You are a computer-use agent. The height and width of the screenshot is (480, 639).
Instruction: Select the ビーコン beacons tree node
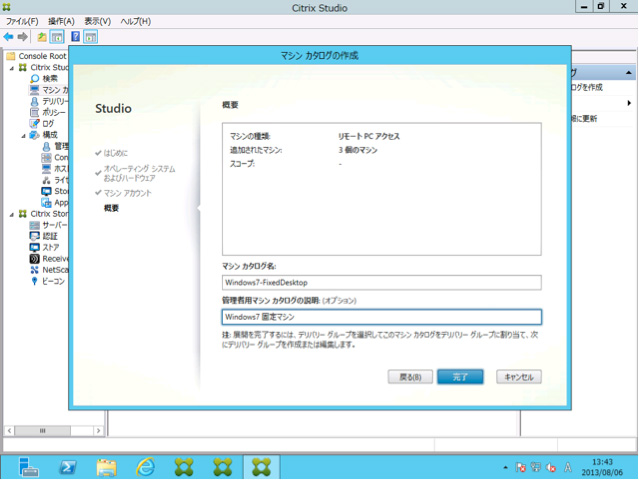point(48,281)
